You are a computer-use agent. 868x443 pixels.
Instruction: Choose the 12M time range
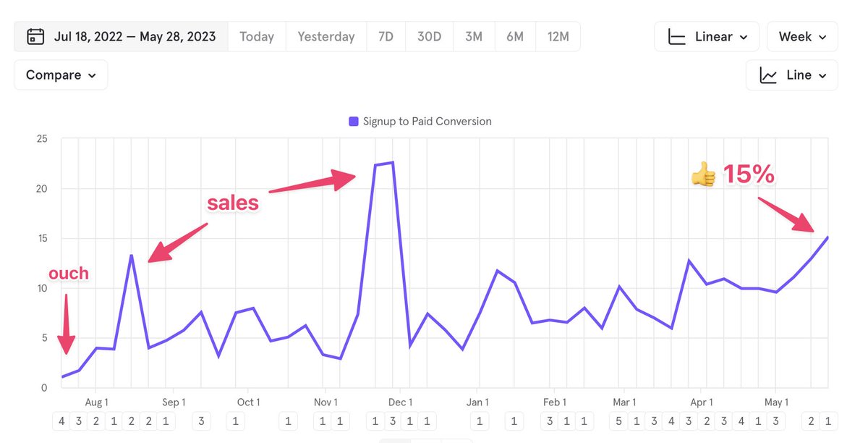tap(558, 36)
